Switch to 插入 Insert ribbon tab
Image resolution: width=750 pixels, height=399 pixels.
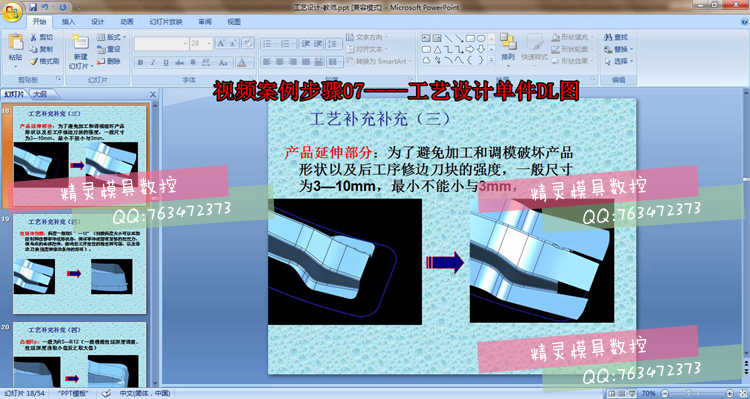tap(68, 22)
